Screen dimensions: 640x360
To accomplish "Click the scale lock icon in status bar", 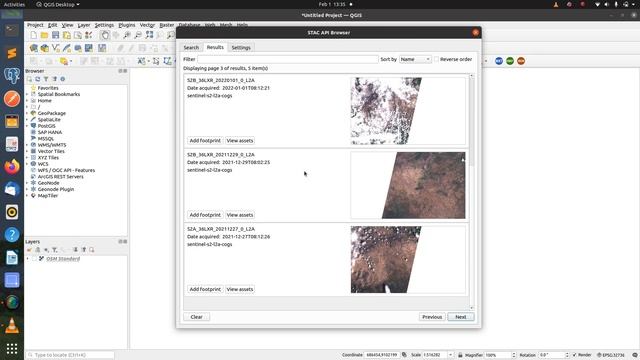I will click(460, 355).
